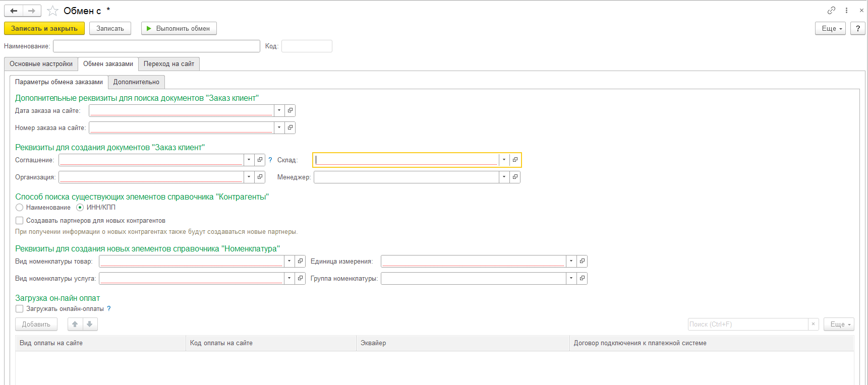Click the back navigation arrow
868x385 pixels.
(x=14, y=11)
